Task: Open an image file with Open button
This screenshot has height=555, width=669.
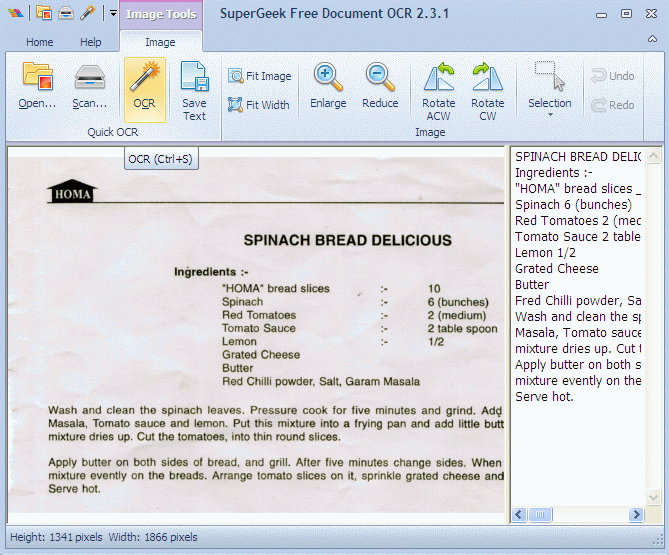Action: click(x=37, y=87)
